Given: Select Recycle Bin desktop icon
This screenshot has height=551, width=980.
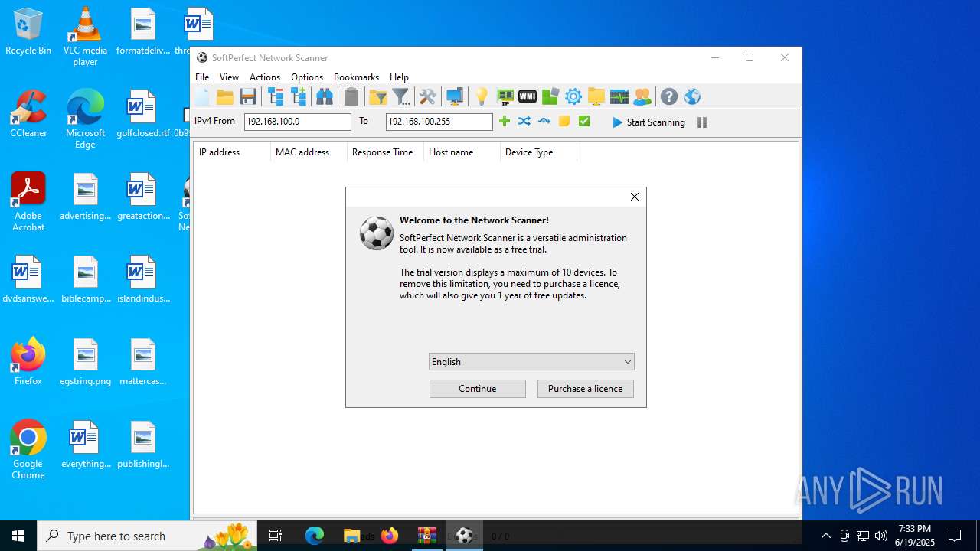Looking at the screenshot, I should tap(28, 32).
